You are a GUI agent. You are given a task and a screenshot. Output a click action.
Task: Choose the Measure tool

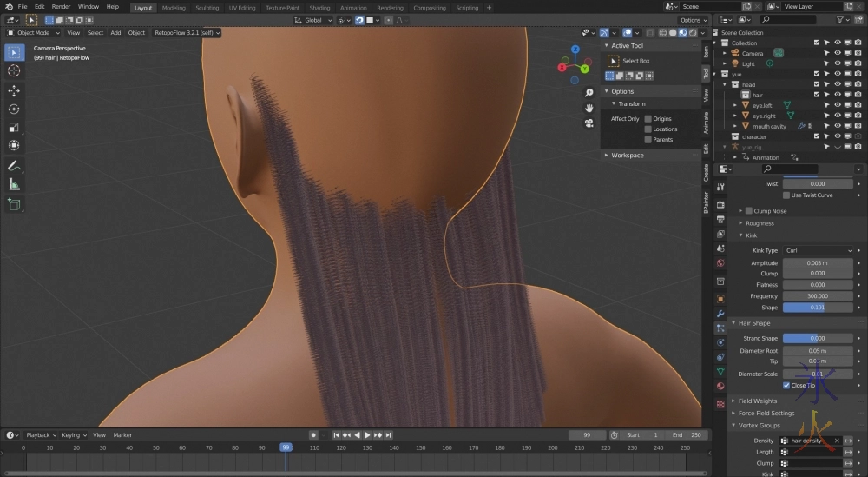tap(14, 183)
